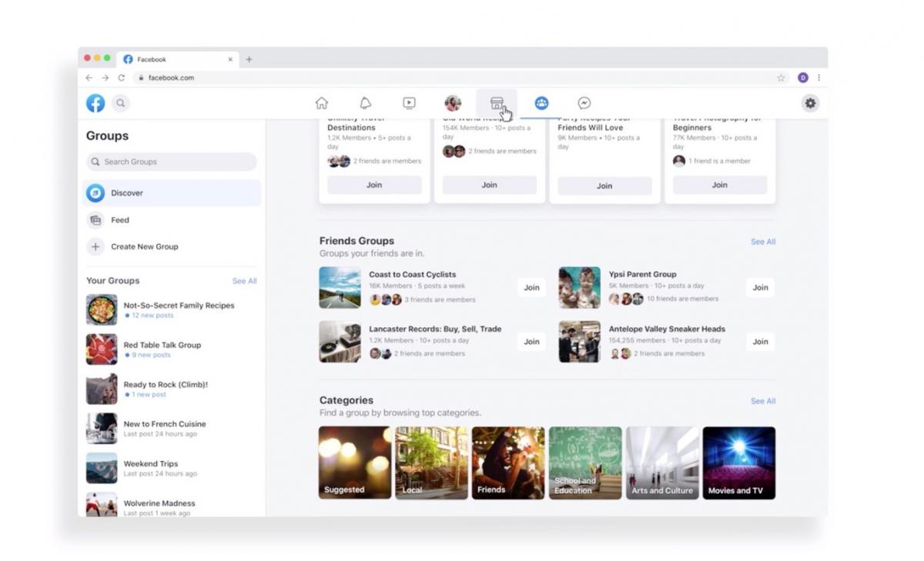Open See All for Your Groups

[244, 281]
